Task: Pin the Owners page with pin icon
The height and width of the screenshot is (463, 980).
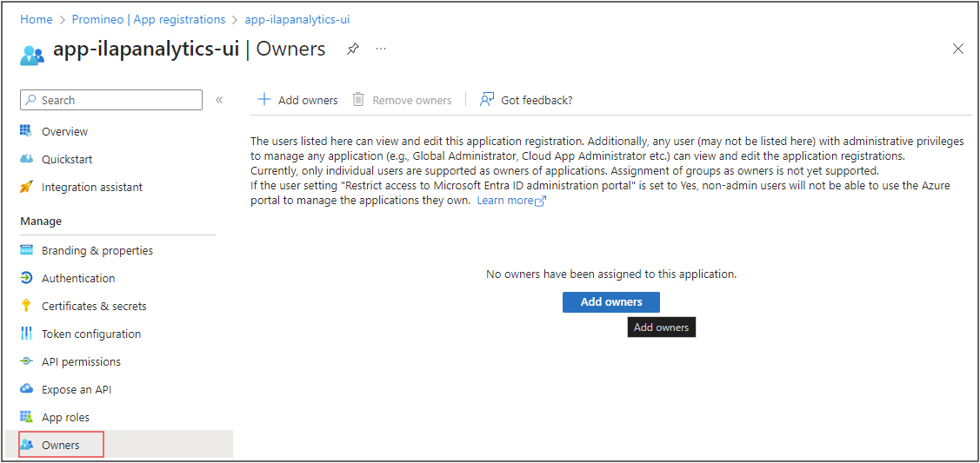Action: (353, 49)
